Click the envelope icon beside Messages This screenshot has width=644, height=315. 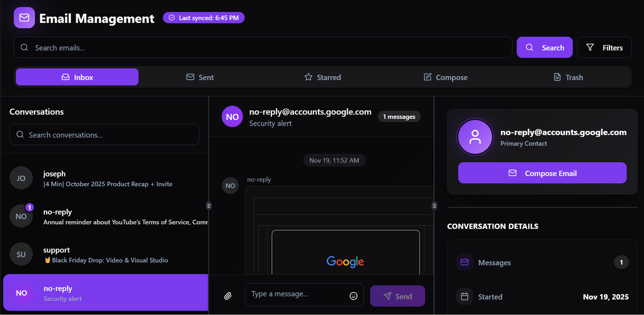pyautogui.click(x=464, y=262)
